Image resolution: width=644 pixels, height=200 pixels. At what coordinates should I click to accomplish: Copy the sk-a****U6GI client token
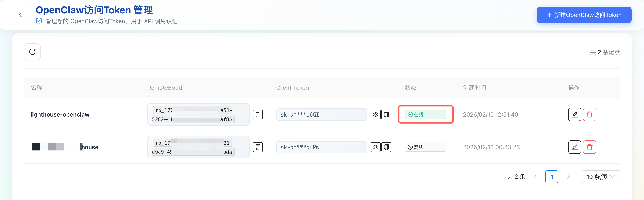coord(386,115)
